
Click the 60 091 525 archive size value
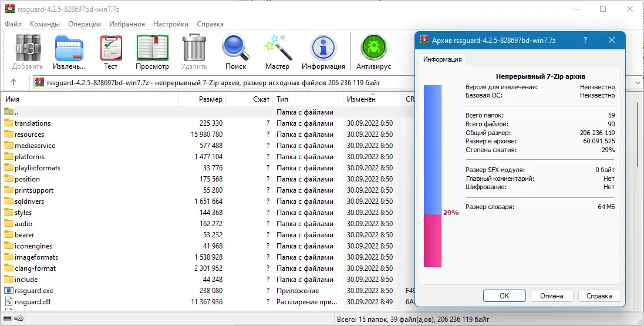click(599, 141)
